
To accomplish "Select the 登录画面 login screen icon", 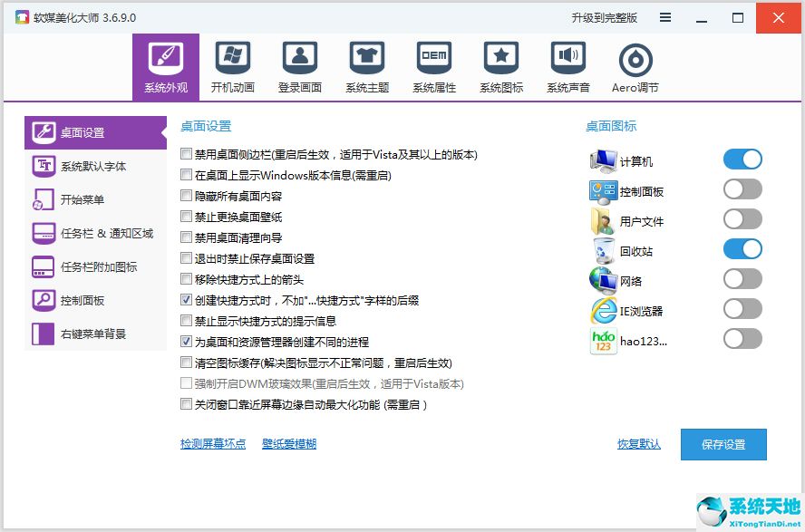I will tap(300, 60).
